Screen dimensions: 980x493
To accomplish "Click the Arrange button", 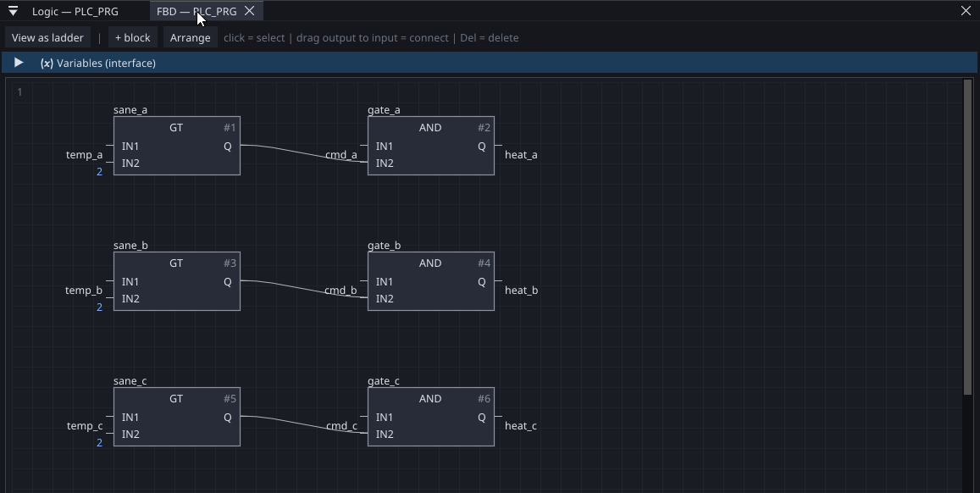I will (x=190, y=37).
